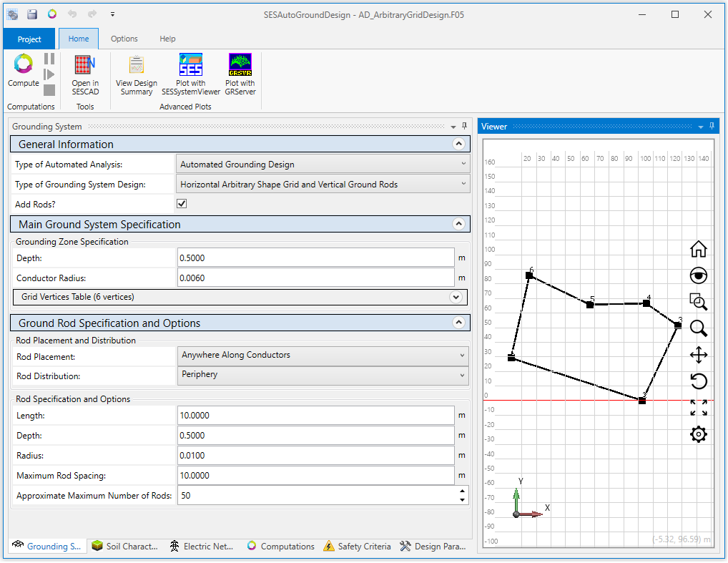728x563 pixels.
Task: Plot with GRServer
Action: (240, 66)
